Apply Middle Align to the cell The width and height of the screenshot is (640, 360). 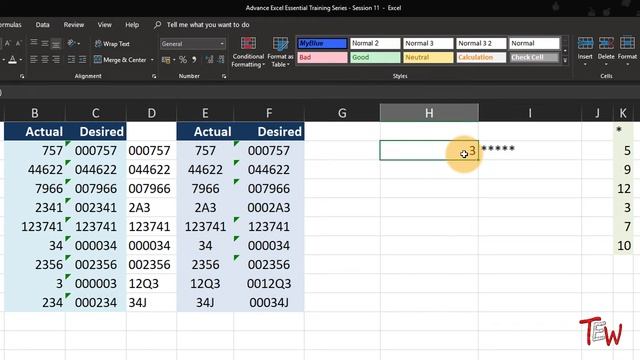coord(45,43)
